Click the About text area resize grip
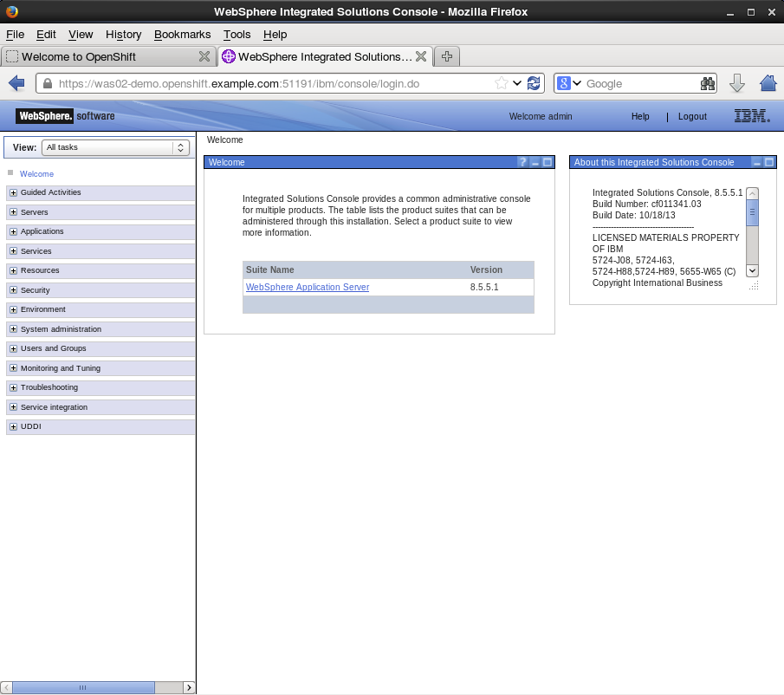 tap(754, 285)
